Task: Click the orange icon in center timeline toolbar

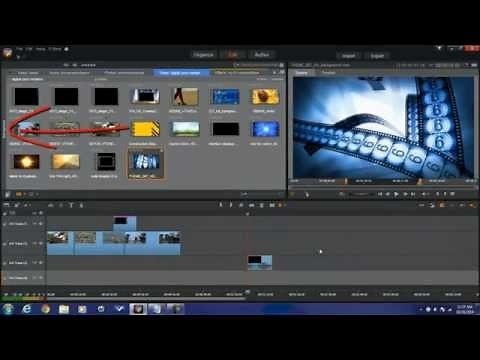Action: point(281,205)
